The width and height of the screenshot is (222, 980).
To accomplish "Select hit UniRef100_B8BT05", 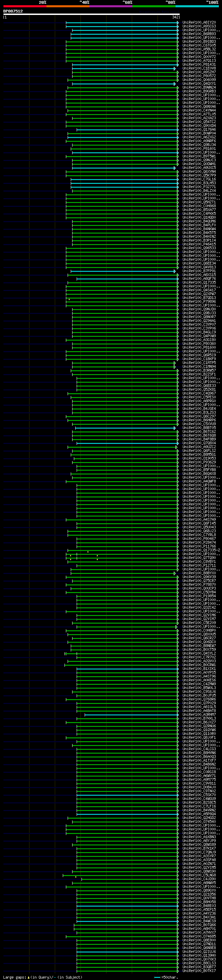I will coord(199,428).
